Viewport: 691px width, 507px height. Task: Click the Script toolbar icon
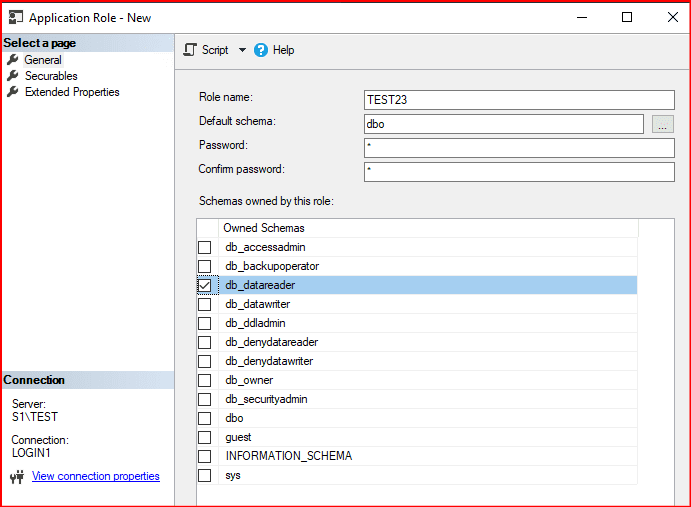point(190,50)
